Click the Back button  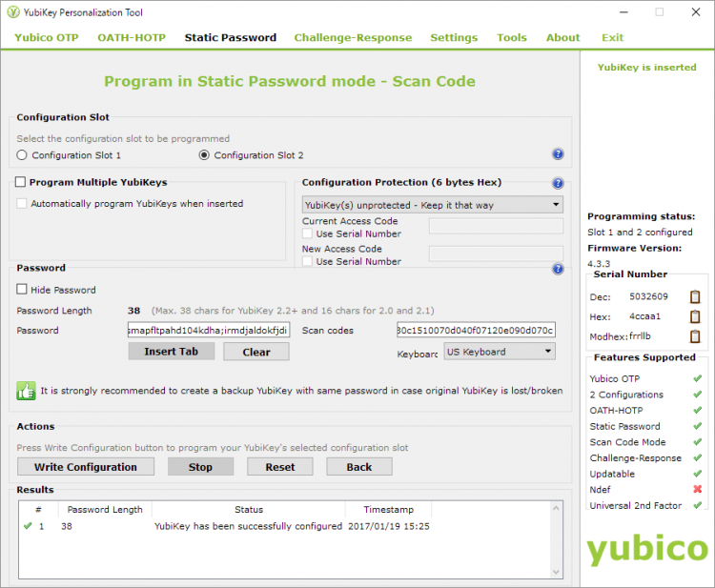[x=359, y=467]
